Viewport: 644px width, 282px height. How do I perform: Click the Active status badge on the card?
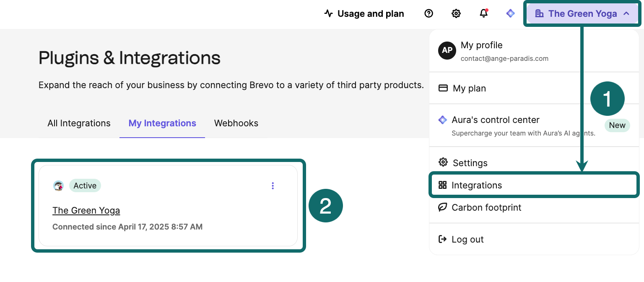[85, 185]
